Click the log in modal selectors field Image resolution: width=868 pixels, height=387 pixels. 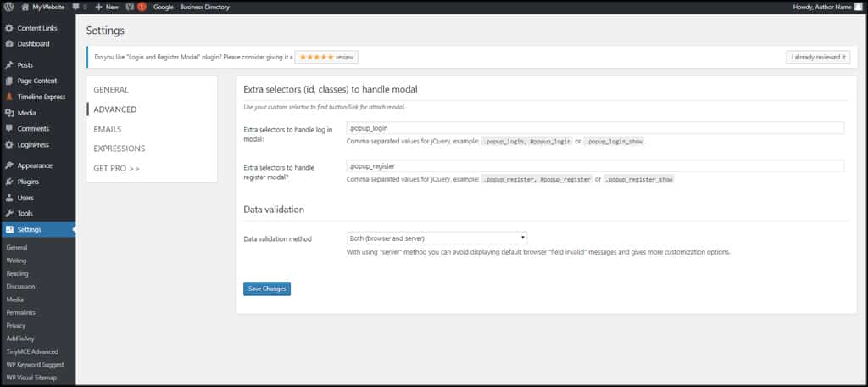point(595,128)
